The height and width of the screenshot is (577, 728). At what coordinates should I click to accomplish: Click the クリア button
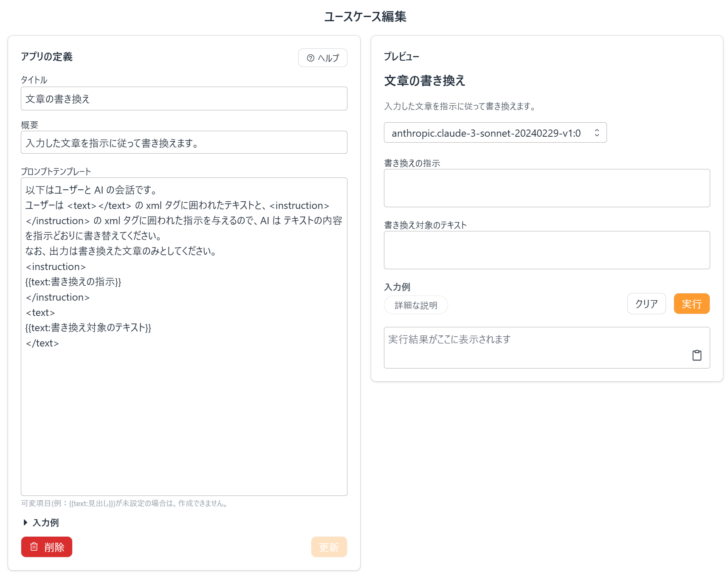click(x=646, y=304)
